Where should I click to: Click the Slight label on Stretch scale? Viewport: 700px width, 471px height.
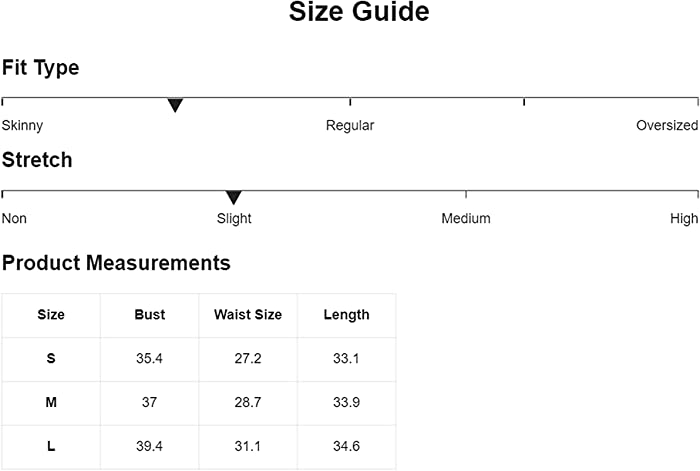click(234, 218)
